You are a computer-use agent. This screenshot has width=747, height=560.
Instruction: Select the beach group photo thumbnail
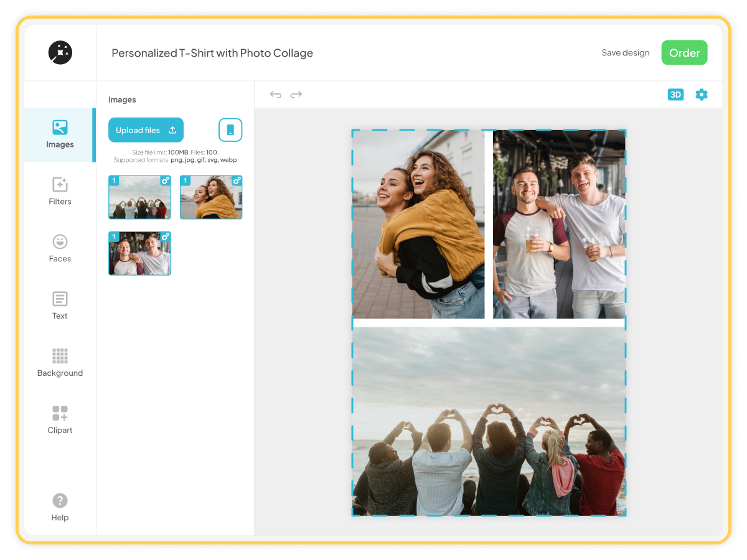139,197
